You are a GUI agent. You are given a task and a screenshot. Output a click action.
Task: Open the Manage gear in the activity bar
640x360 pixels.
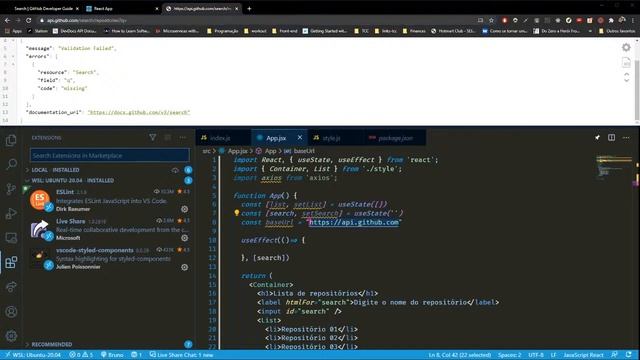(x=11, y=336)
